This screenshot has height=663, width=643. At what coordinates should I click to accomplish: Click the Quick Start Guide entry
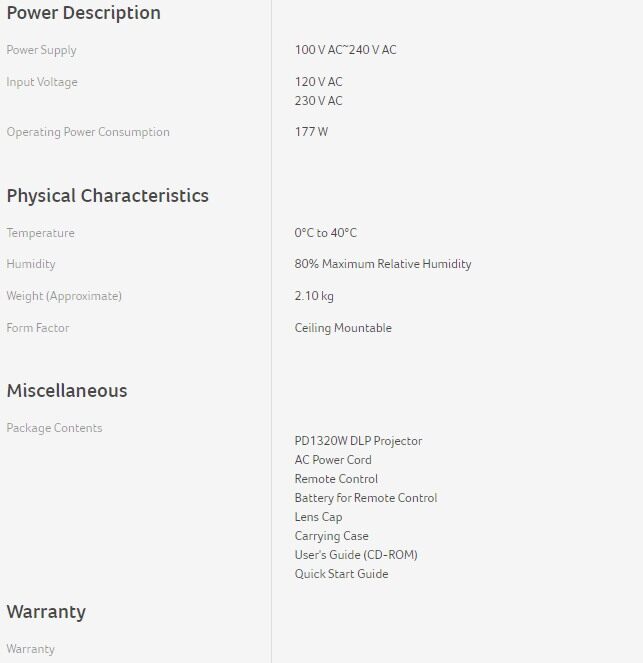(341, 574)
